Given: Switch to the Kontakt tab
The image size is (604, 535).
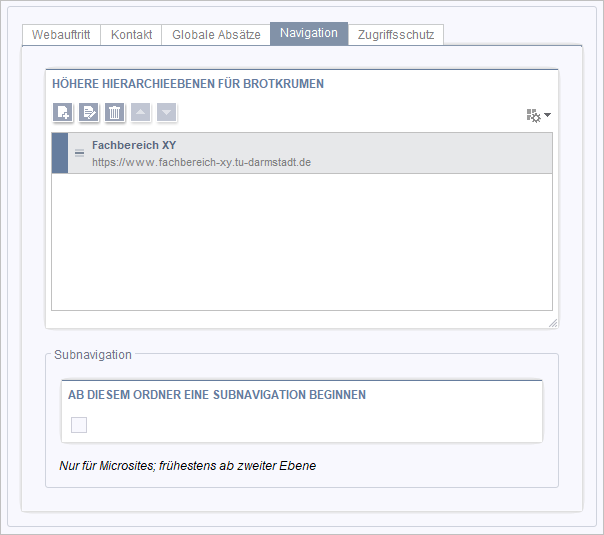Looking at the screenshot, I should pos(131,35).
